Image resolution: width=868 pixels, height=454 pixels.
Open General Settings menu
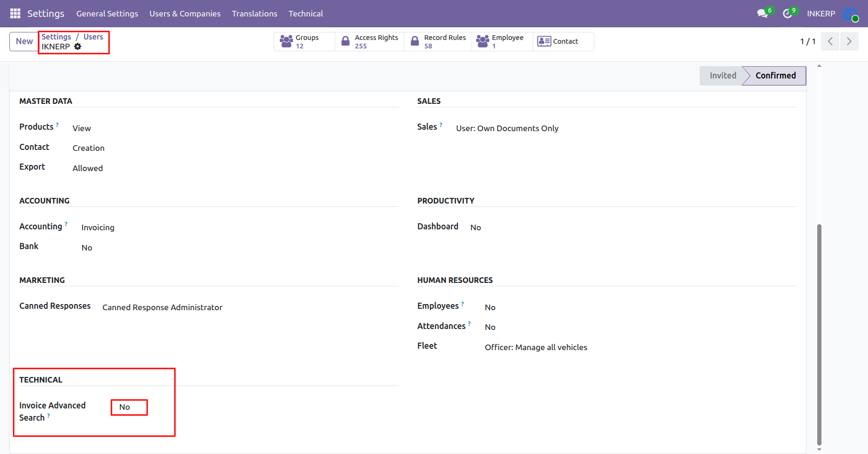point(107,14)
